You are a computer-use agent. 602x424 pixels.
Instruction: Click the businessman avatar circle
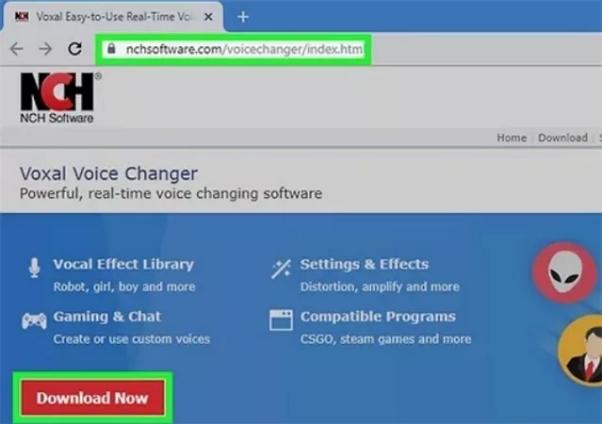(580, 350)
